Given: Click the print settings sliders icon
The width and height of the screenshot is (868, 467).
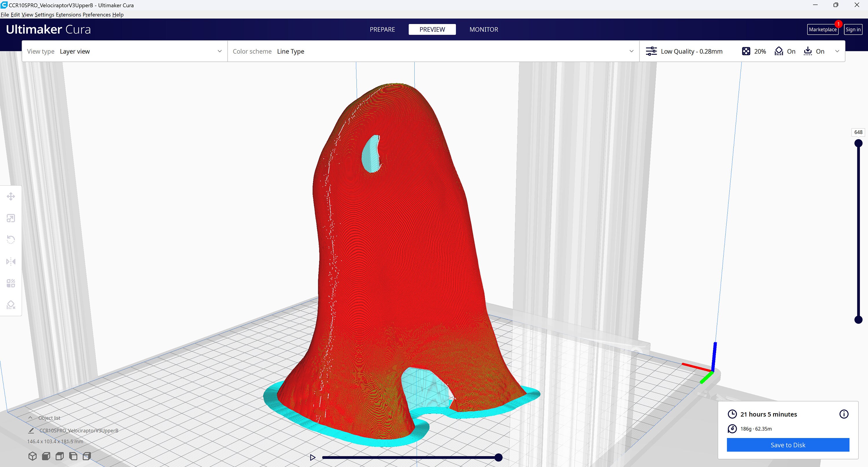Looking at the screenshot, I should pos(651,51).
